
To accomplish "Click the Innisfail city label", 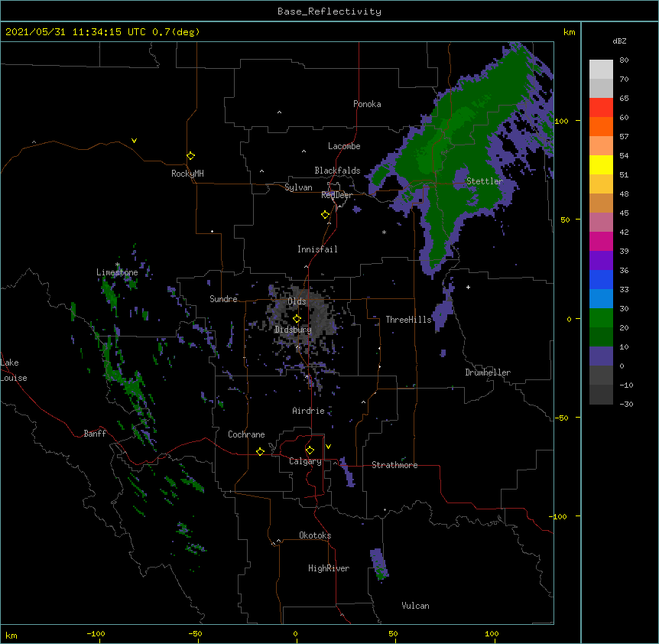I will [317, 249].
